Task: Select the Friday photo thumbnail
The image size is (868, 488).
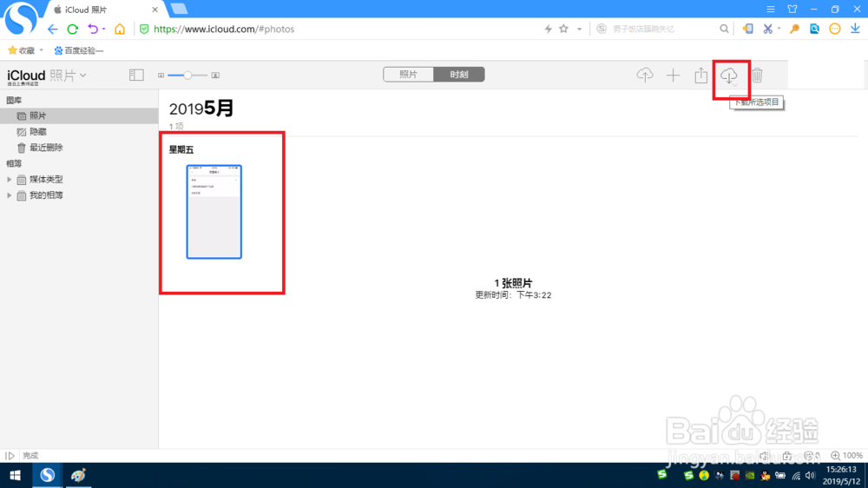Action: click(214, 212)
